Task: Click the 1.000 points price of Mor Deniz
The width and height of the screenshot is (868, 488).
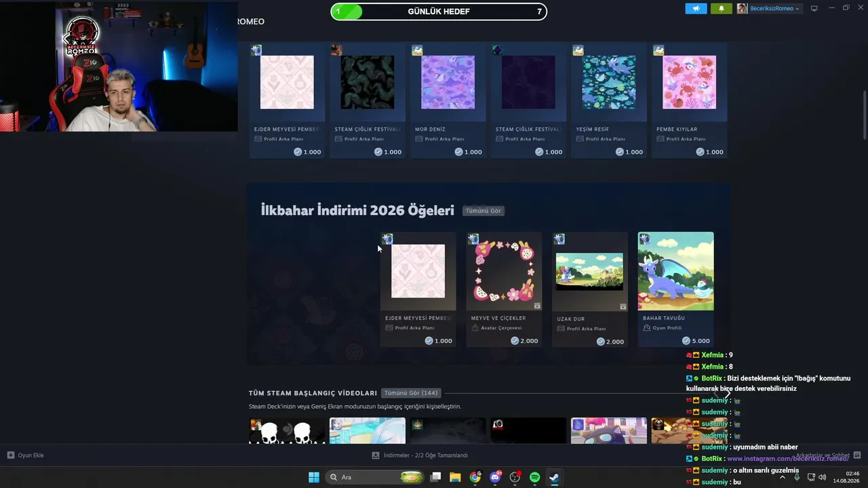Action: 469,152
